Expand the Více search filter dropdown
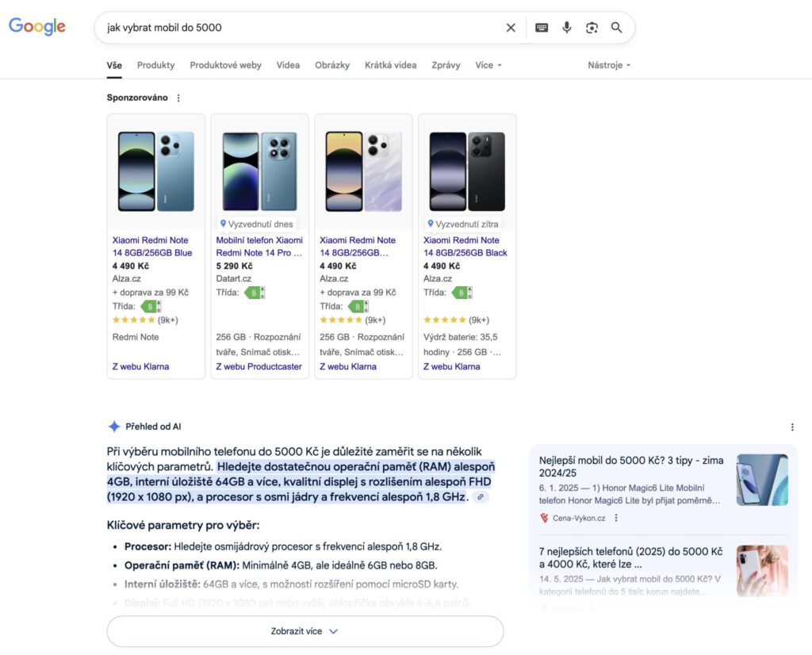 pos(488,65)
